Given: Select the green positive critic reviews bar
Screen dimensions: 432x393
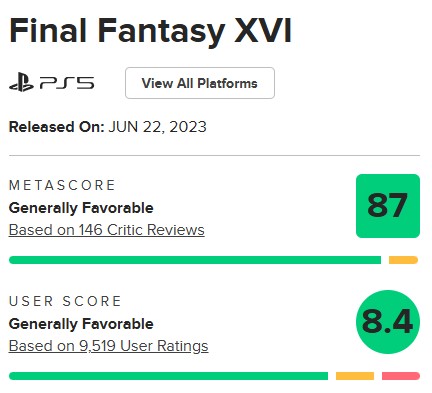Looking at the screenshot, I should 195,260.
